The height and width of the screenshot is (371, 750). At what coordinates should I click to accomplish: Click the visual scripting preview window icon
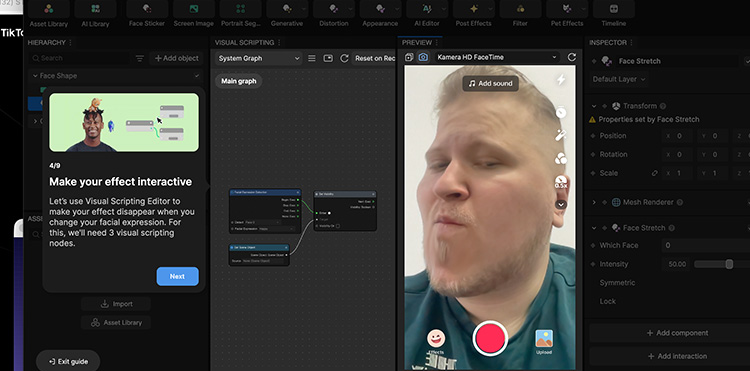328,58
